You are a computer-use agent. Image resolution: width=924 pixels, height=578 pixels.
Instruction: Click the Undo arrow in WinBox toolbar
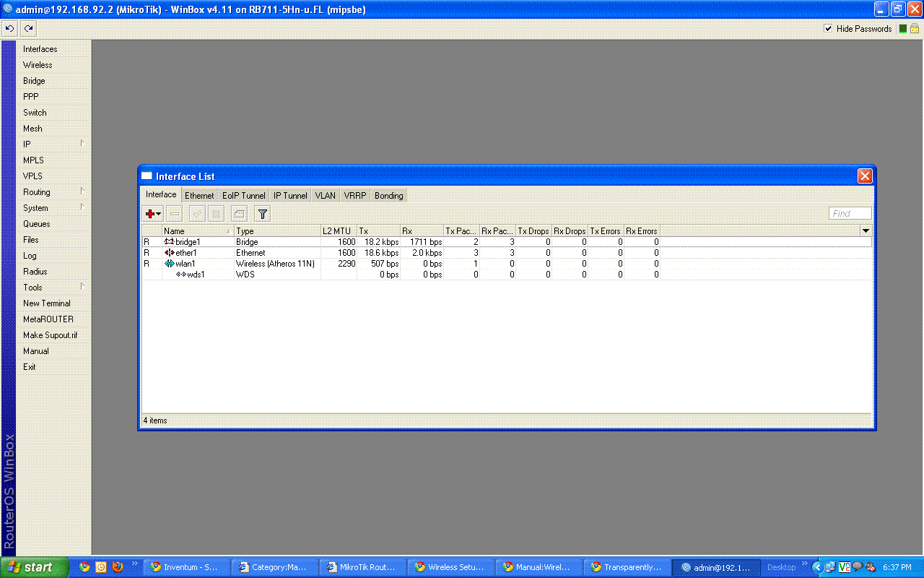click(x=9, y=29)
